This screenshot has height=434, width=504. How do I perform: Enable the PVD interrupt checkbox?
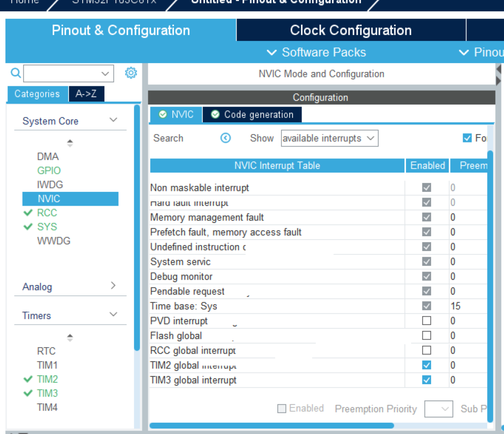[427, 321]
